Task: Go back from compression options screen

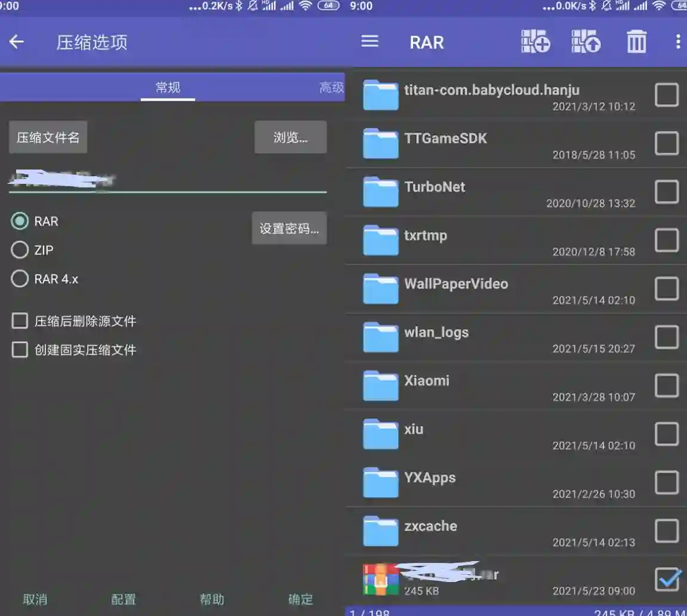Action: (17, 42)
